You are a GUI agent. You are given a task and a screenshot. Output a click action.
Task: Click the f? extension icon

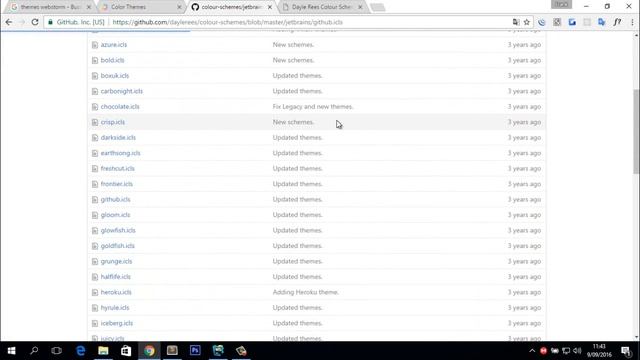[617, 22]
